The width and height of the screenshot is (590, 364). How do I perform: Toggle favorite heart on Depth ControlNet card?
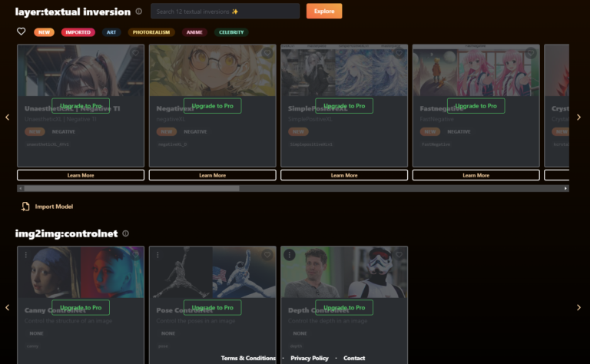[x=399, y=255]
